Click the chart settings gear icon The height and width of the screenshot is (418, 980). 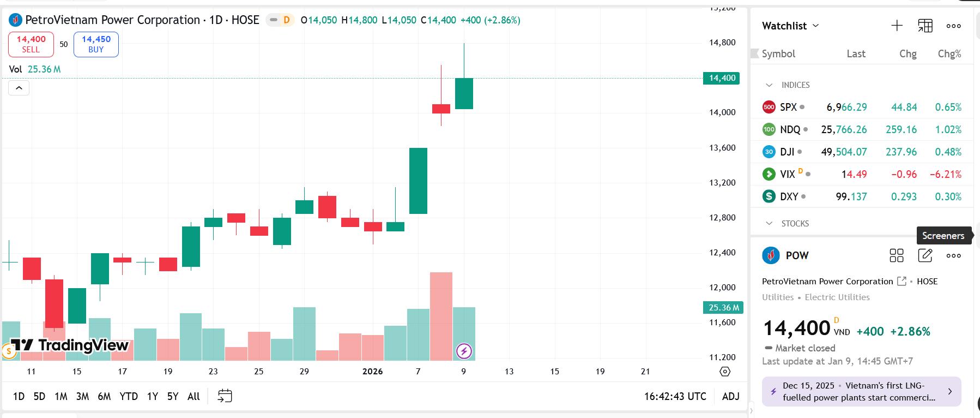pos(725,372)
